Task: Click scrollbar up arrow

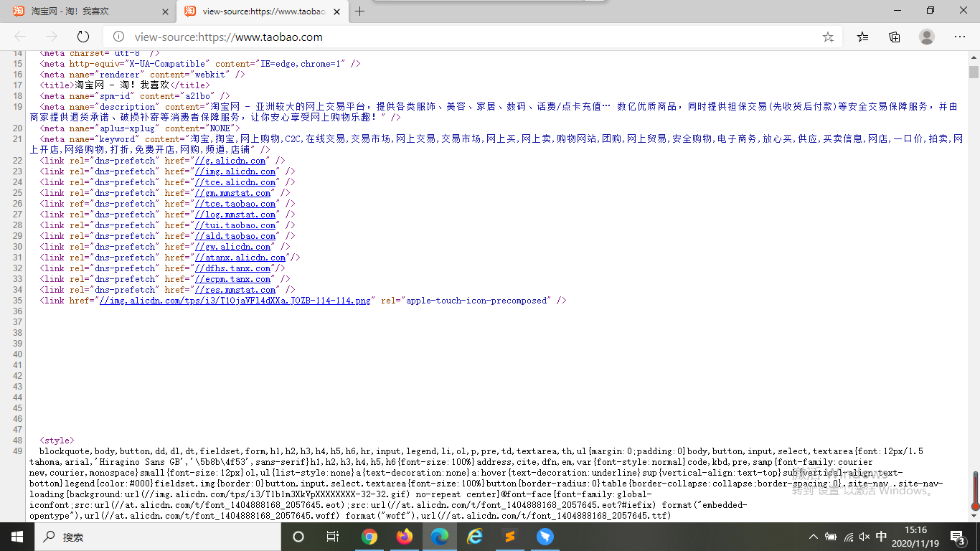Action: [x=974, y=57]
